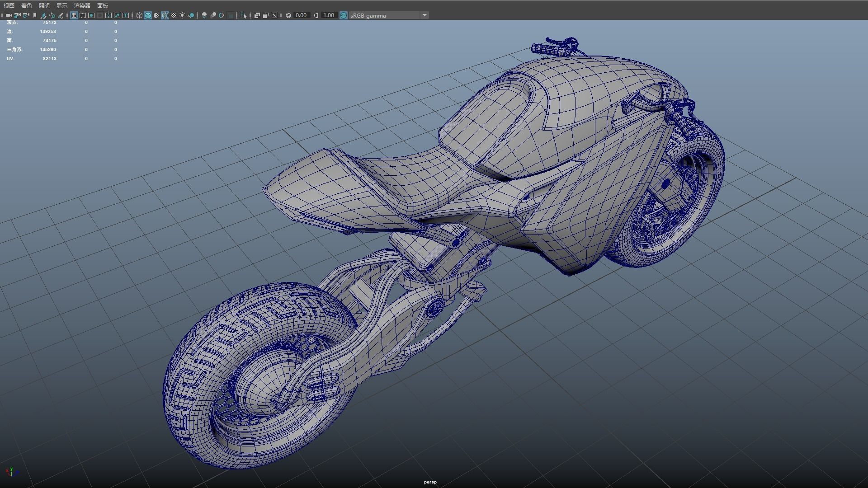
Task: Toggle the film gate display
Action: pyautogui.click(x=83, y=15)
